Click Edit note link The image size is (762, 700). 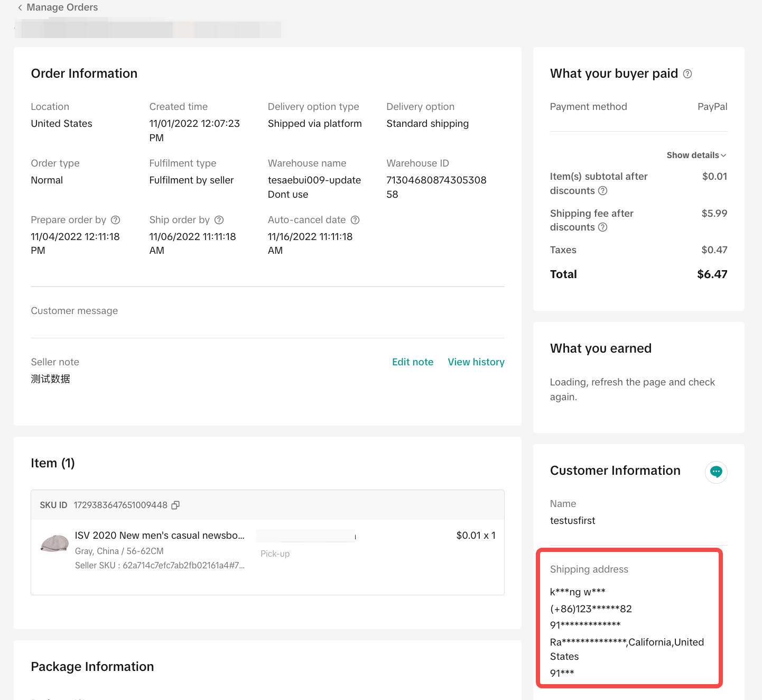pos(412,362)
